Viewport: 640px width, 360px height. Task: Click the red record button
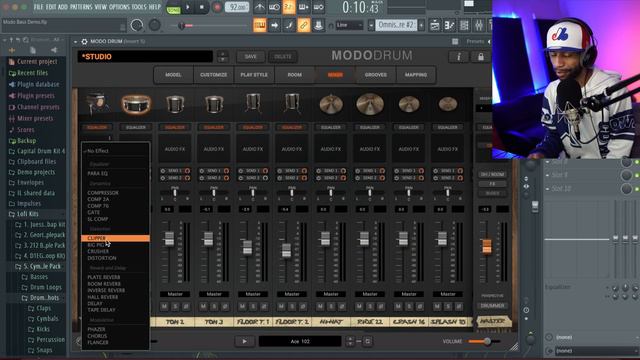coord(217,7)
